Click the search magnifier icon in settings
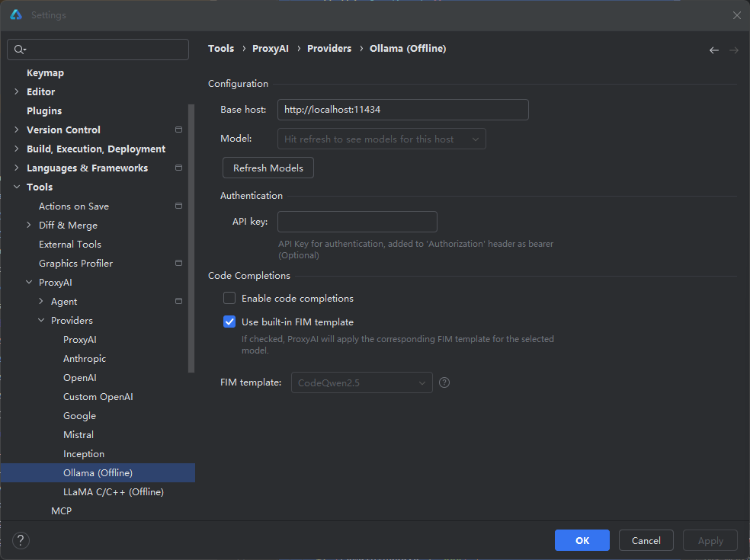This screenshot has width=750, height=560. [19, 50]
